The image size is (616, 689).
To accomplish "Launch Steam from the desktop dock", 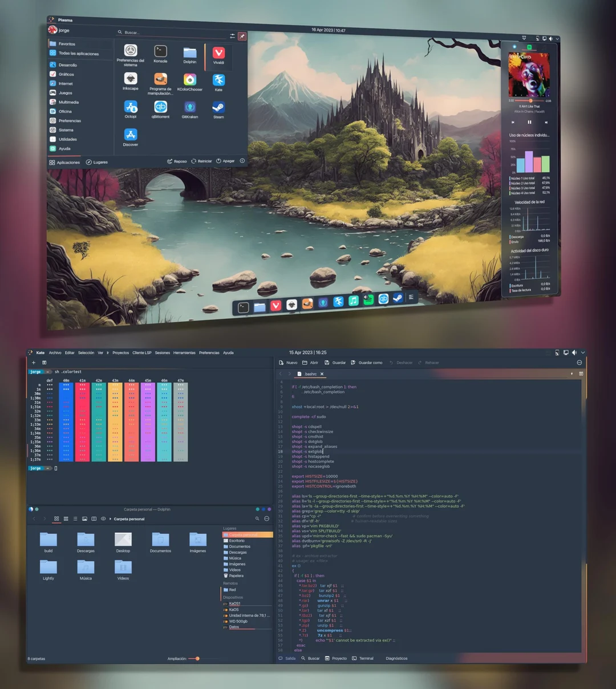I will 398,298.
